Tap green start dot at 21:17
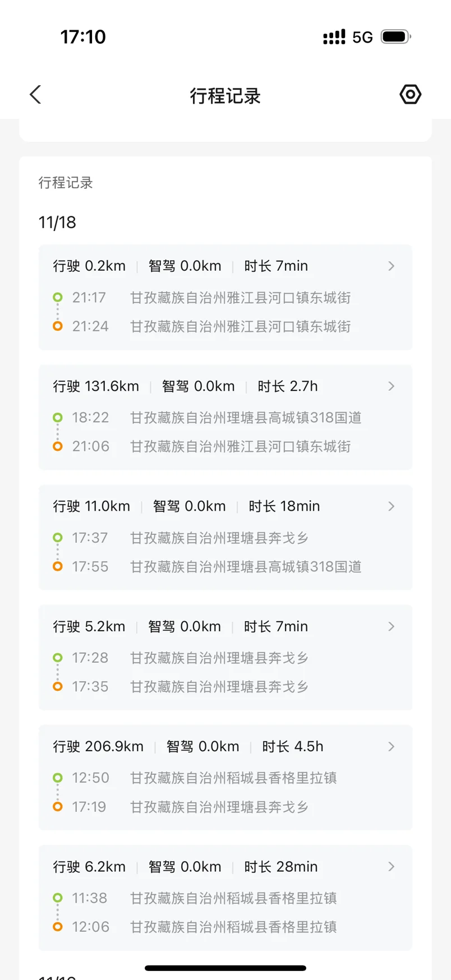451x980 pixels. coord(57,297)
